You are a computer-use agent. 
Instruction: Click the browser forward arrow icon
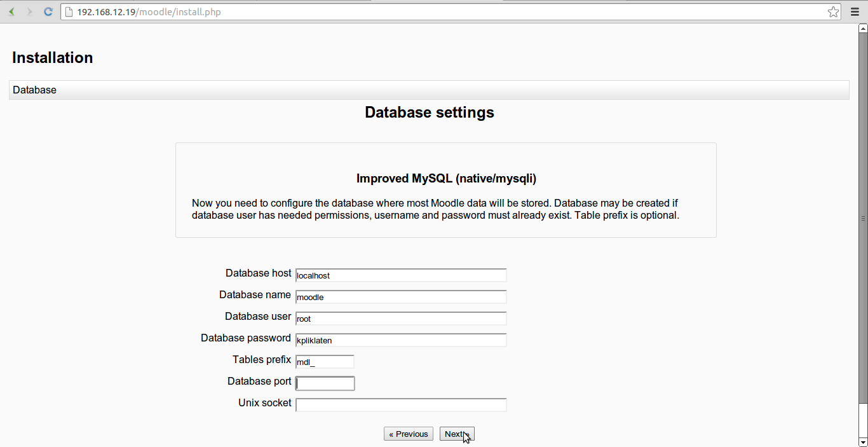pos(29,11)
